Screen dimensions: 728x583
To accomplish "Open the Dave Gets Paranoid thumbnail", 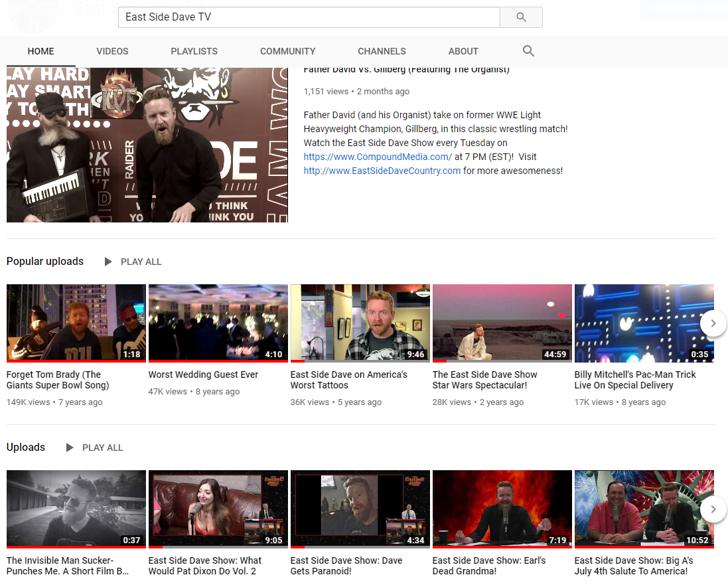I will pos(360,509).
